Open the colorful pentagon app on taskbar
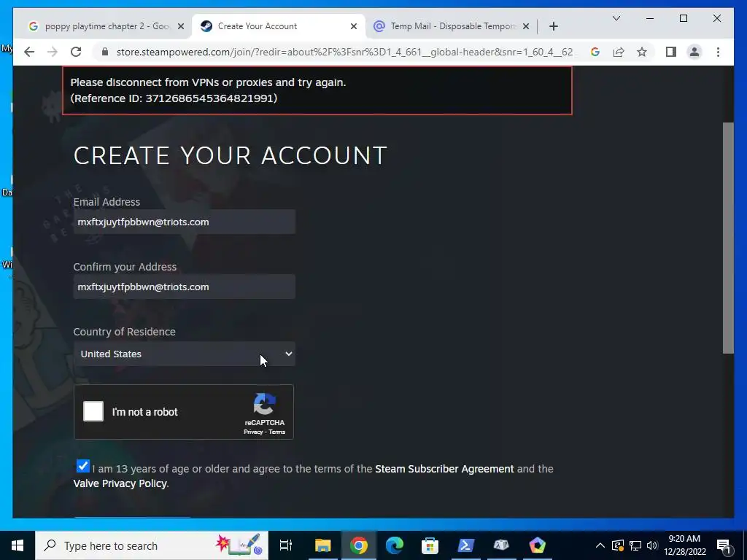 tap(538, 545)
